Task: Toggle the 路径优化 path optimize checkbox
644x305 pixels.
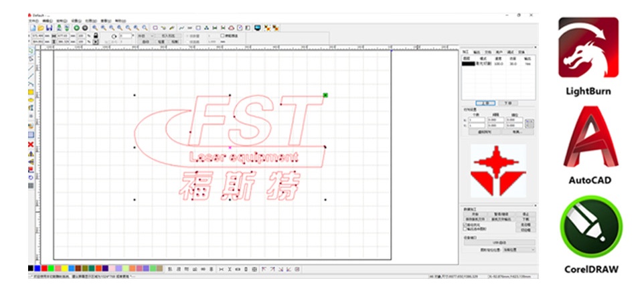Action: 465,225
